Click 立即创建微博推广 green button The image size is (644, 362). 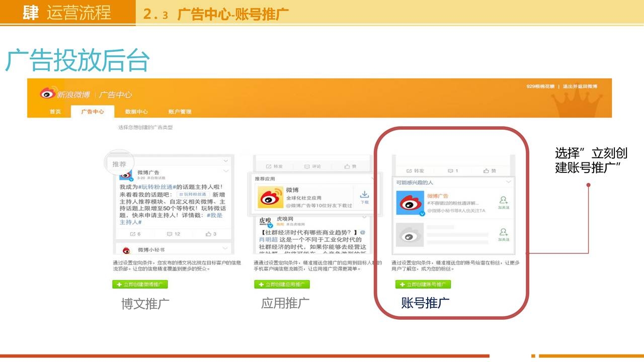(140, 285)
